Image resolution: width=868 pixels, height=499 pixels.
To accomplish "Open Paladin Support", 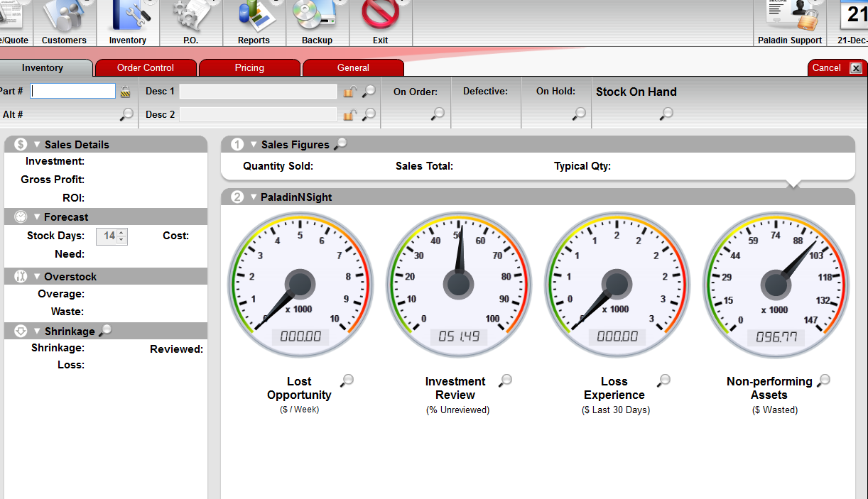I will coord(789,23).
